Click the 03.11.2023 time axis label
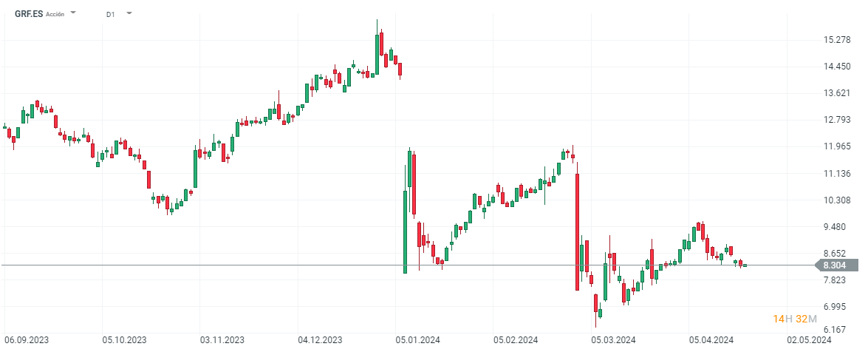This screenshot has height=352, width=868. tap(223, 340)
